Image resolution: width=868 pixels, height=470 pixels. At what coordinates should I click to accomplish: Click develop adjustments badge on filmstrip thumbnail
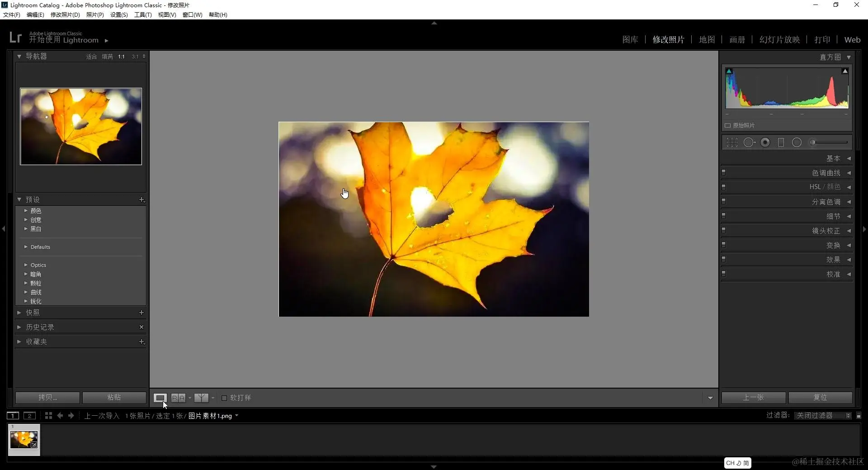click(x=34, y=445)
